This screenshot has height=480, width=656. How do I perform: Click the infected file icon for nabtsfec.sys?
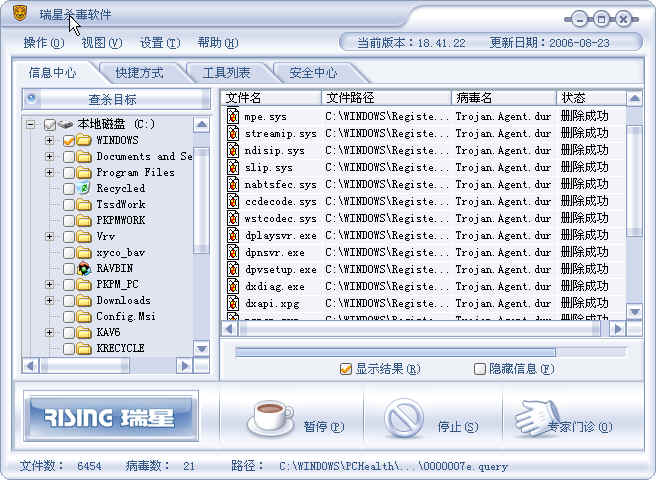click(x=233, y=184)
